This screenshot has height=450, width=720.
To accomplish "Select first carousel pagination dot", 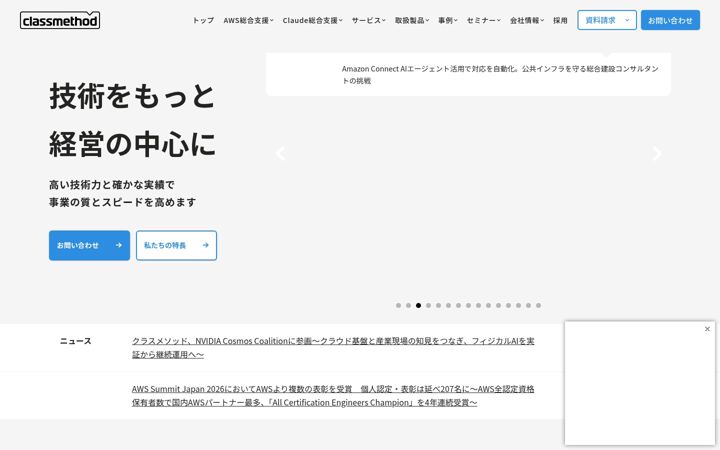I will click(x=398, y=305).
